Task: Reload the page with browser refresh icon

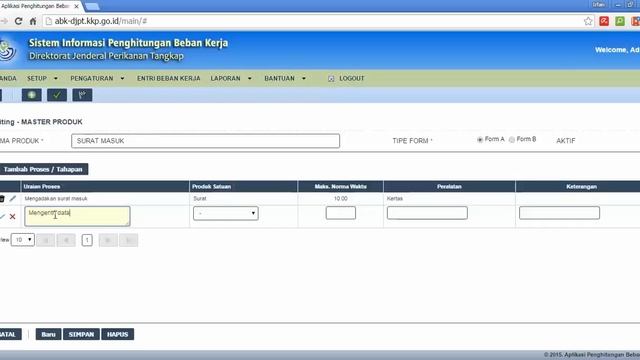Action: pyautogui.click(x=18, y=21)
